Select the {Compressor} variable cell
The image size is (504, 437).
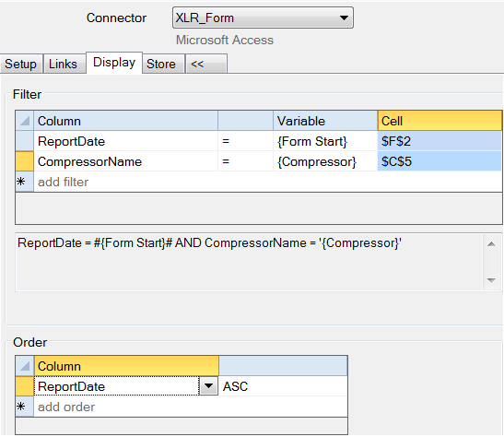[x=325, y=161]
